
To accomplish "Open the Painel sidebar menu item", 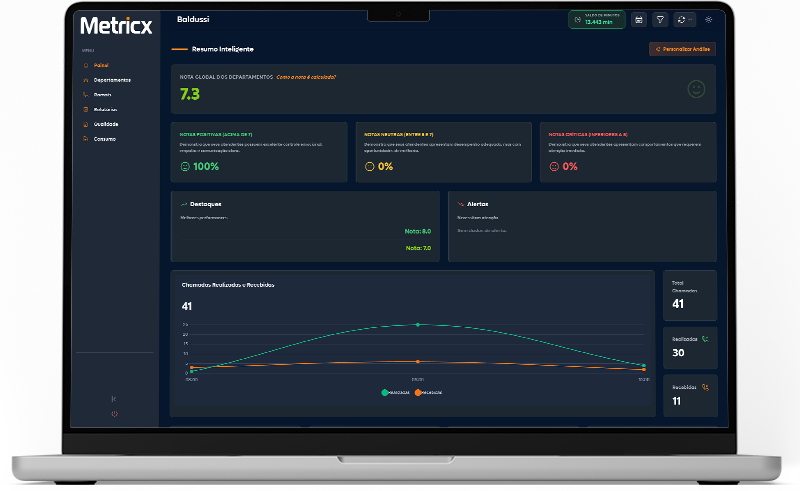I will coord(101,65).
